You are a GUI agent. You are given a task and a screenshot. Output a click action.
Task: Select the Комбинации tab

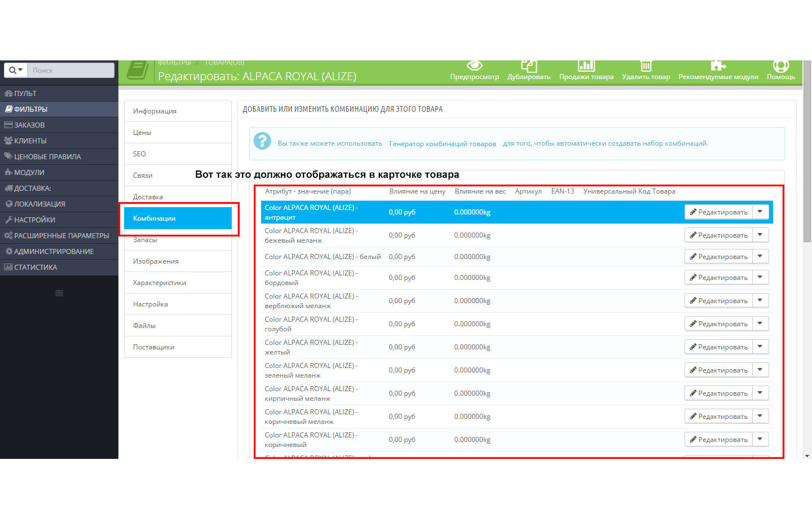[178, 218]
